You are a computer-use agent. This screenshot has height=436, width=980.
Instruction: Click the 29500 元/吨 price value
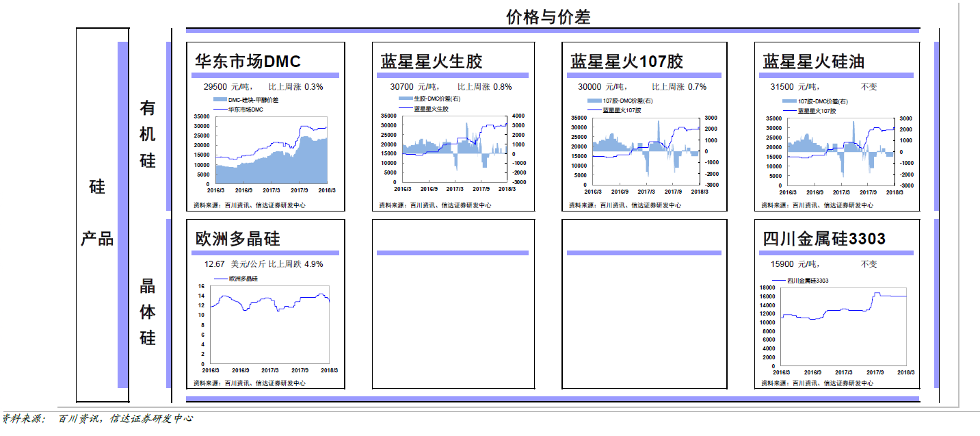coord(228,87)
